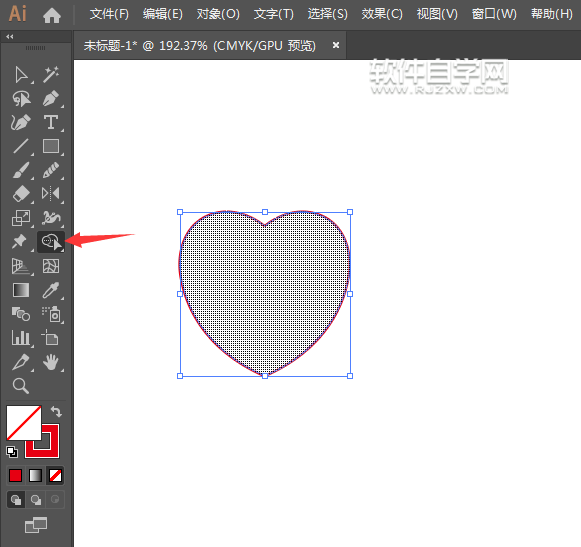581x547 pixels.
Task: Go to the Home screen
Action: pos(52,15)
